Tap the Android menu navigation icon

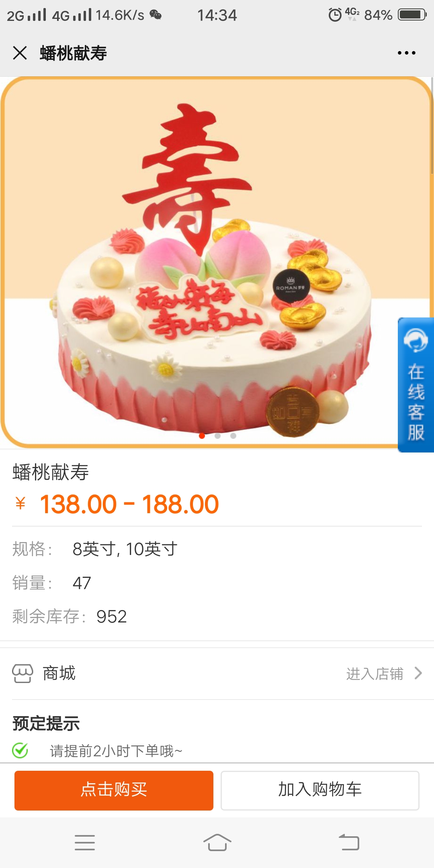tap(85, 842)
